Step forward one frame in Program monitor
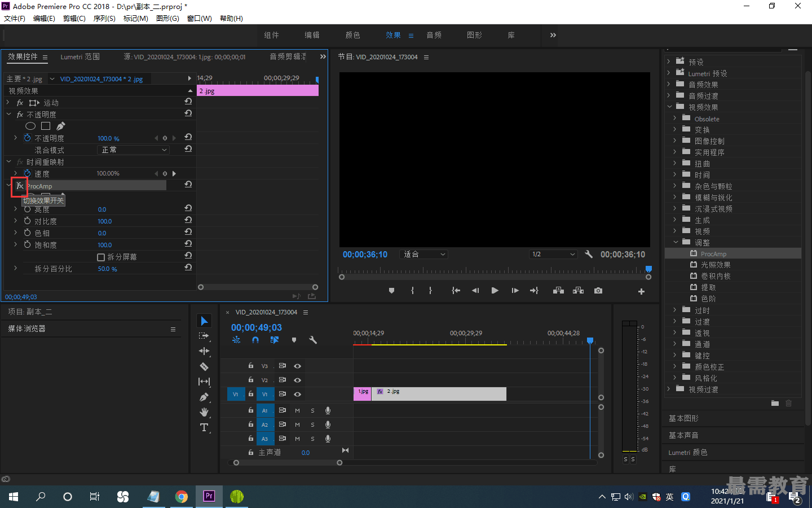The width and height of the screenshot is (812, 508). (x=515, y=291)
